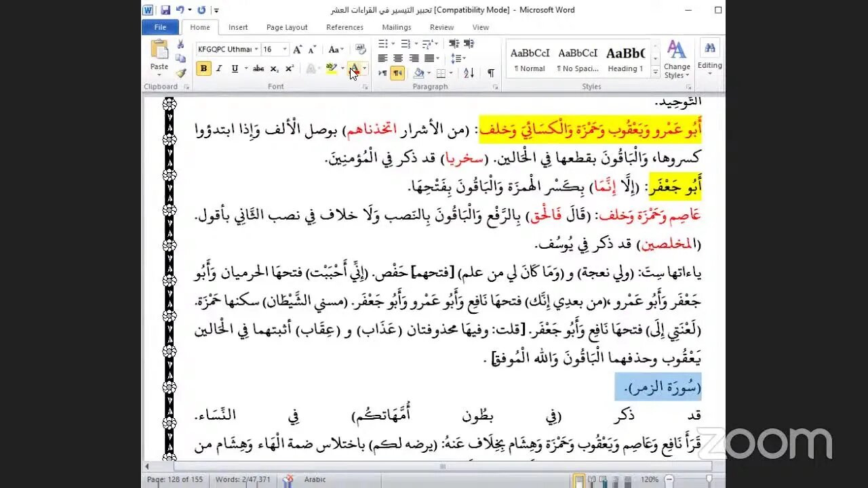
Task: Apply the Heading 1 style
Action: coord(626,59)
